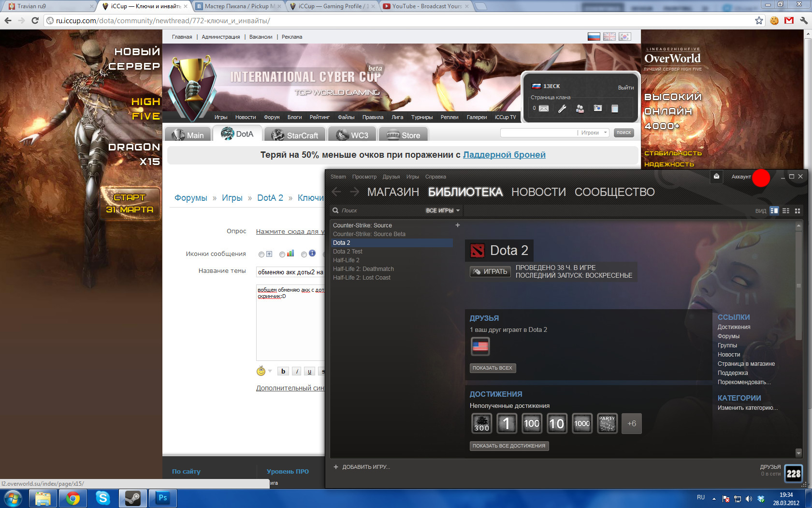Screen dimensions: 812x508
Task: Open the 300 achievement icon in Steam
Action: tap(481, 423)
